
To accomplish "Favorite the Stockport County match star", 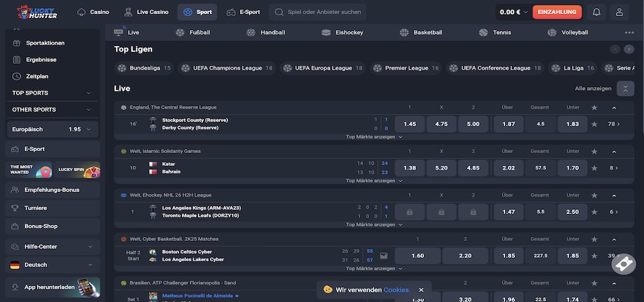I will (x=594, y=124).
